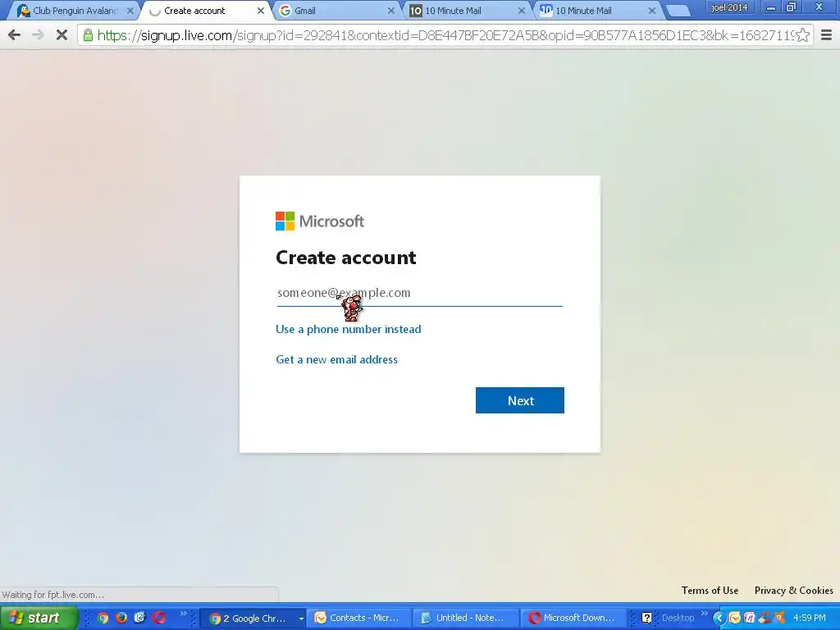Switch to Untitled - Notepad taskbar window

click(466, 619)
